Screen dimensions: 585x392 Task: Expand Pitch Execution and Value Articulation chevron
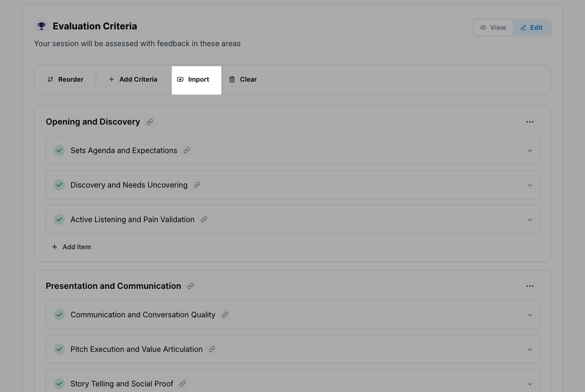(x=530, y=350)
